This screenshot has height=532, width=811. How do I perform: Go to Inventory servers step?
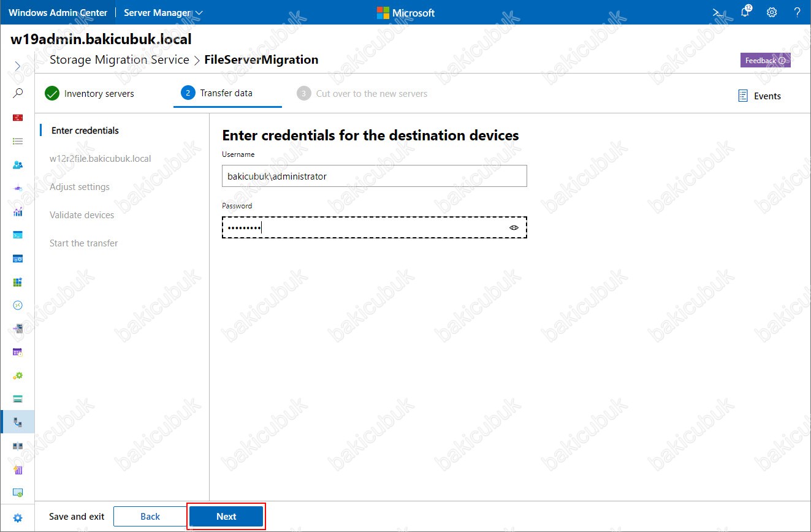point(89,94)
